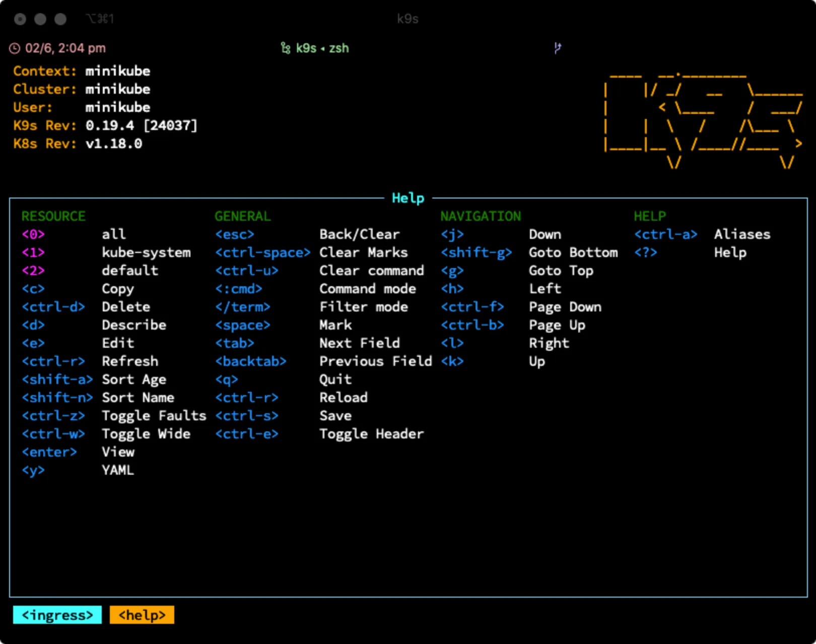Click the branch icon before k9s zsh
Screen dimensions: 816x644
click(286, 48)
